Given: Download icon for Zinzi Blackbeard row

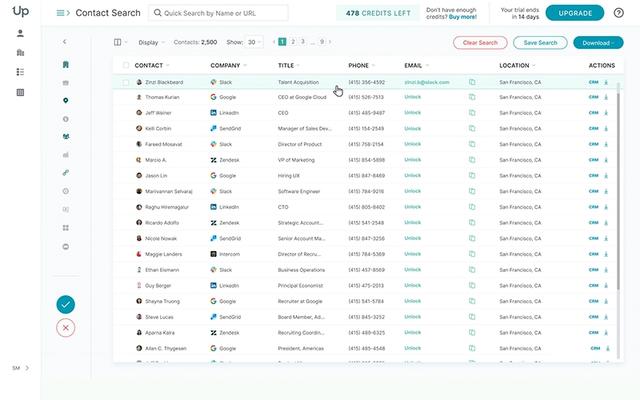Looking at the screenshot, I should (x=606, y=82).
